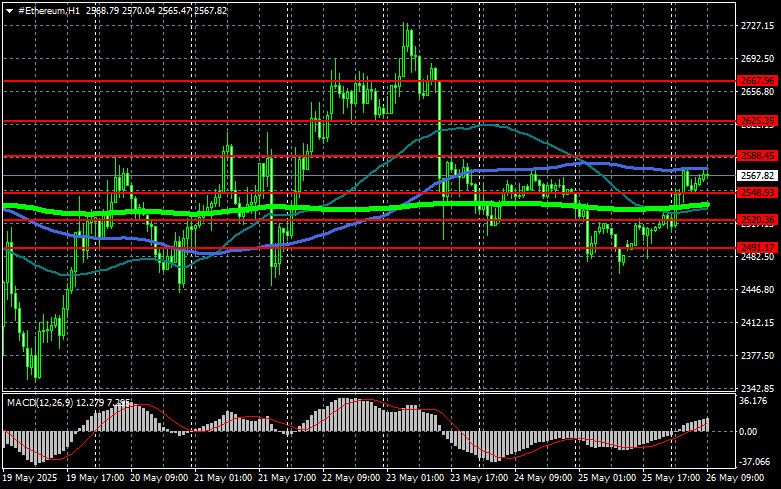
Task: Select the #Ethereum,H1 chart title
Action: coord(48,10)
